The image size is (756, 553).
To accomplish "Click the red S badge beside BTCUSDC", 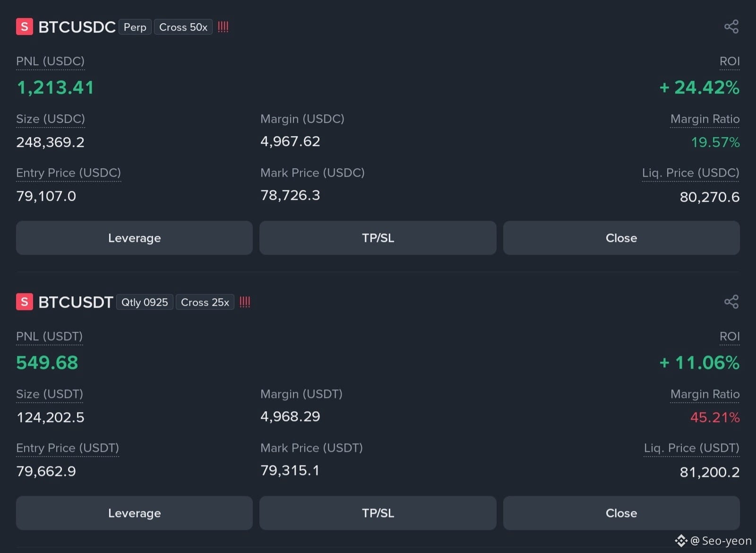I will pos(25,26).
